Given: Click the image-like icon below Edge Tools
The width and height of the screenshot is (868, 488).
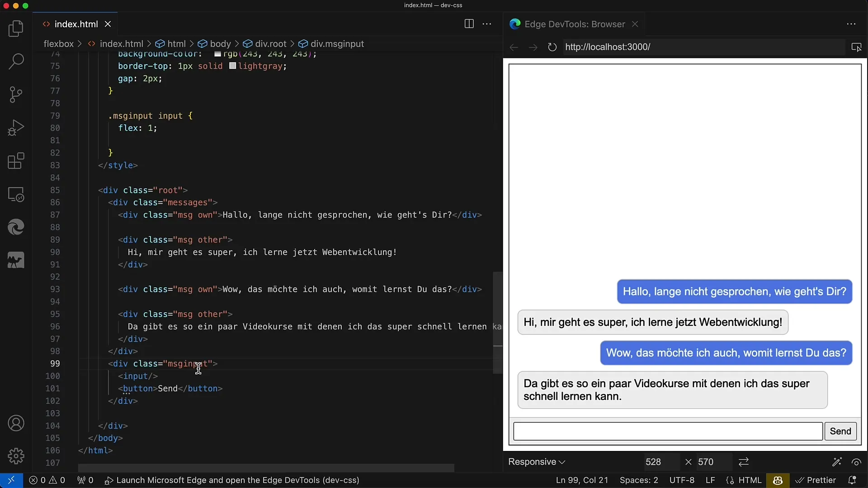Looking at the screenshot, I should (16, 260).
